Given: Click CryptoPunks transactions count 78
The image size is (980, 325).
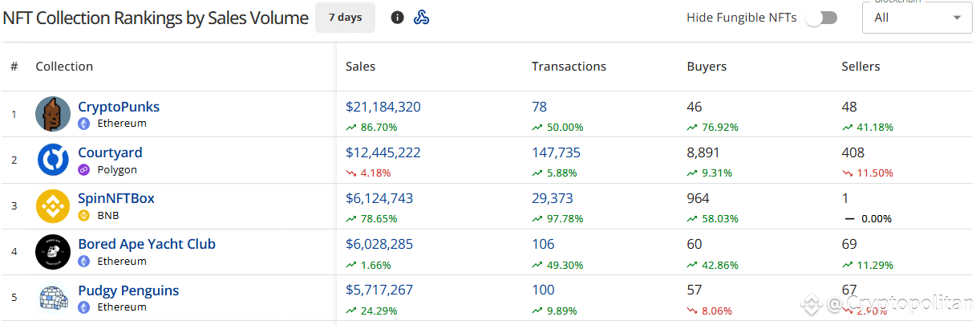Looking at the screenshot, I should (x=539, y=107).
